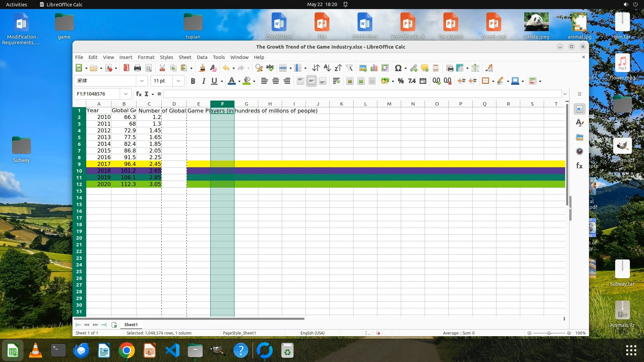Click the zoom slider in status bar

[549, 333]
